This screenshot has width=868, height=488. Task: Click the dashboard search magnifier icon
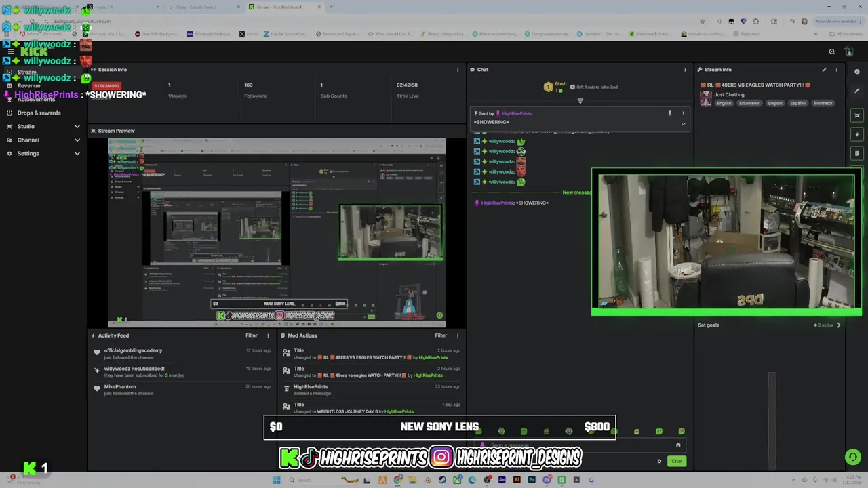(x=831, y=52)
